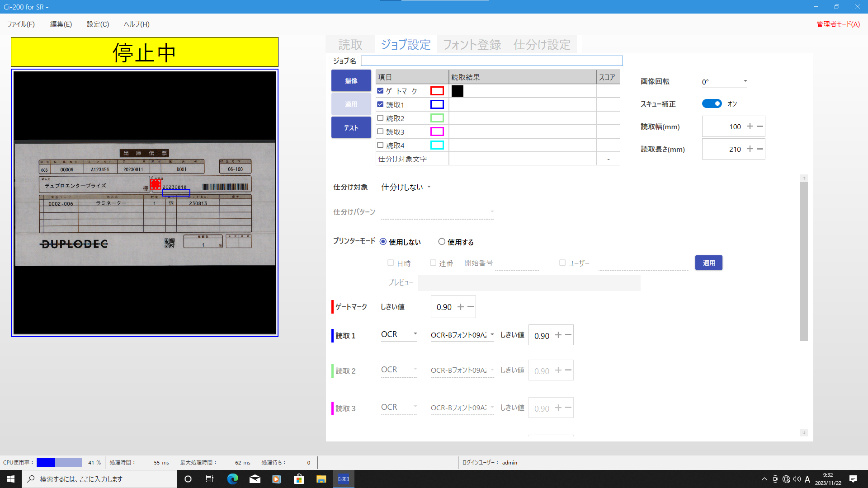Click the scroll-down arrow of settings panel
This screenshot has height=488, width=868.
coord(804,432)
